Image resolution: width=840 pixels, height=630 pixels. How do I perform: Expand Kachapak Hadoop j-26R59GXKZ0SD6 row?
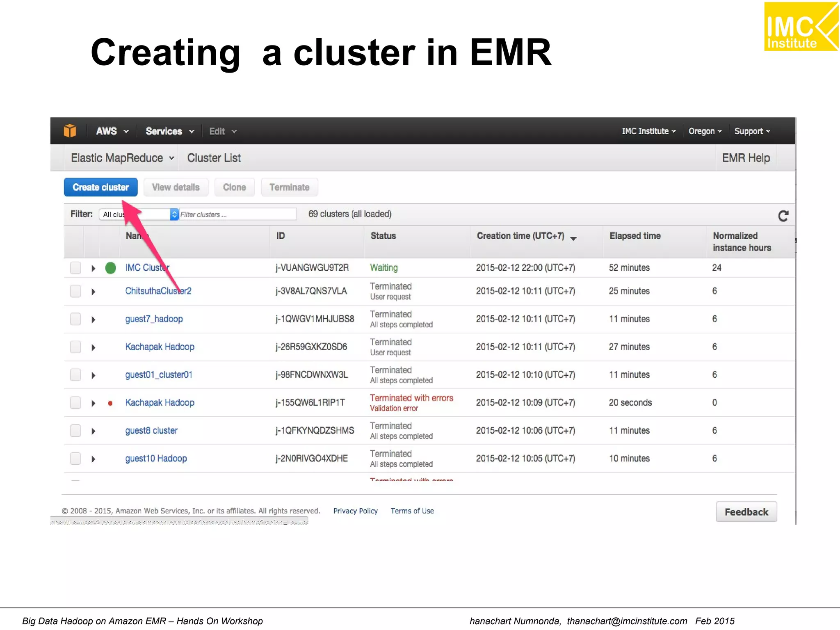[x=93, y=347]
